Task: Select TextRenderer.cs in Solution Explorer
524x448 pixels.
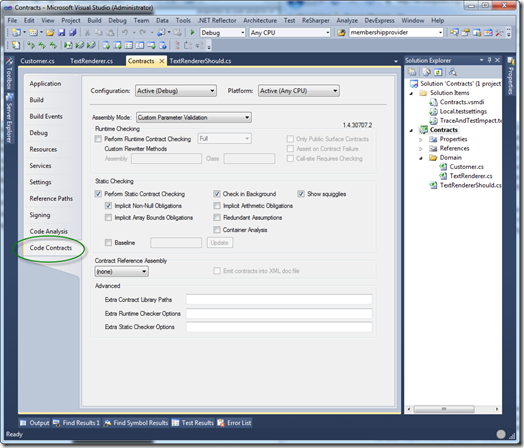Action: point(471,176)
